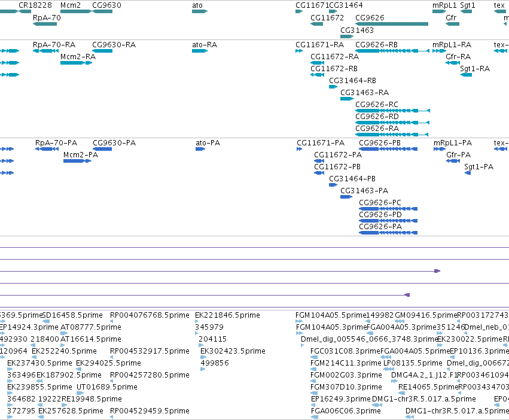Image resolution: width=509 pixels, height=420 pixels.
Task: Click the Sgt1-RA transcript label
Action: [x=475, y=69]
